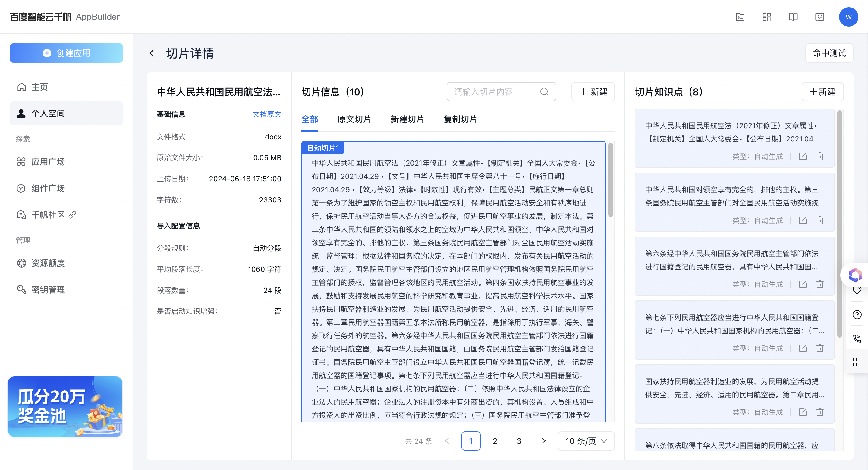This screenshot has width=868, height=470.
Task: Go to previous page with left chevron
Action: click(x=447, y=441)
